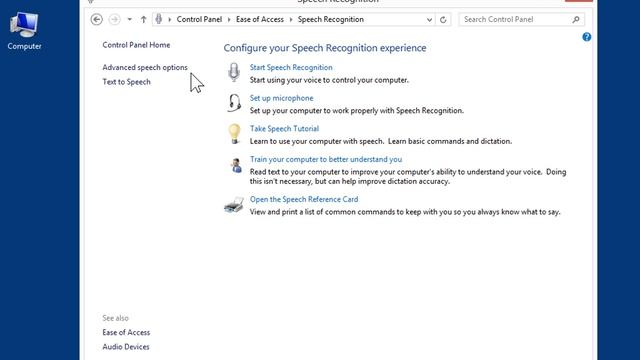Go back with the Back arrow button
Viewport: 640px width, 360px height.
tap(97, 19)
